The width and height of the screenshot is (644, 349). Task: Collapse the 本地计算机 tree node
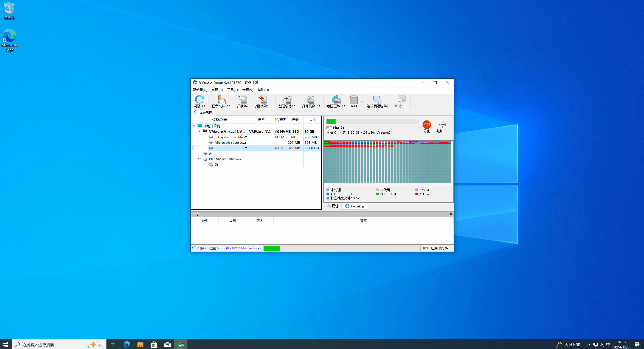[194, 126]
